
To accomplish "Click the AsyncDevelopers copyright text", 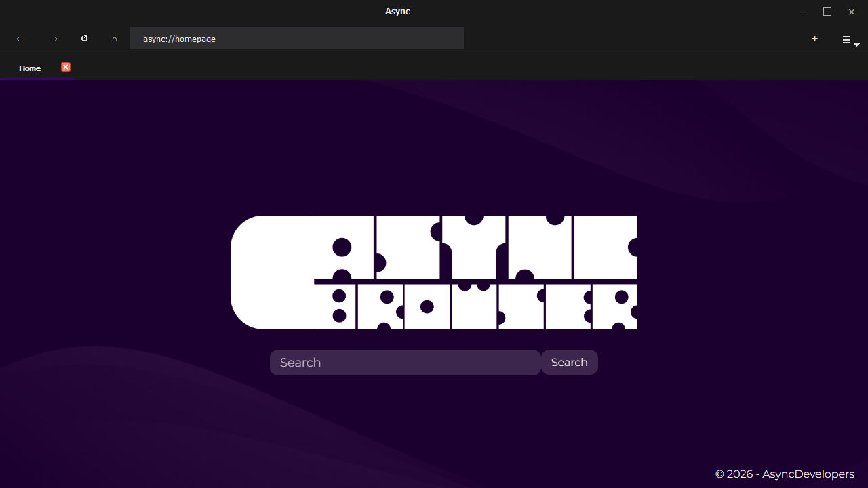I will click(785, 474).
